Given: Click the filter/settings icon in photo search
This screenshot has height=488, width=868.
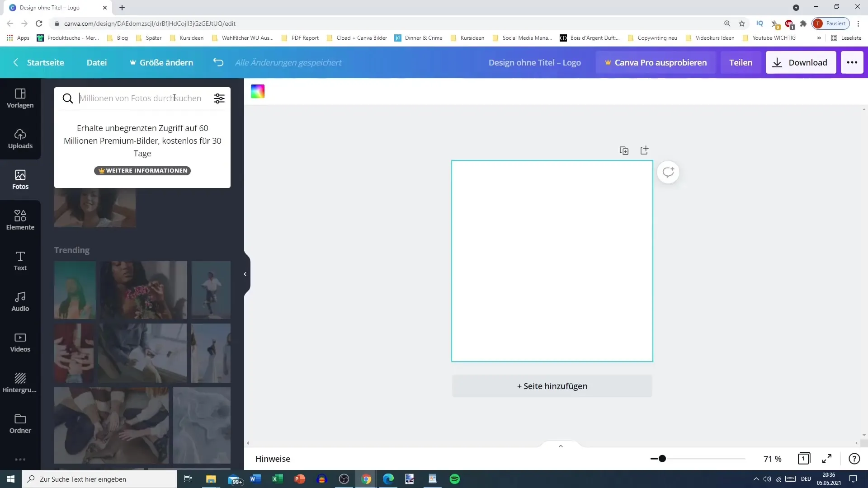Looking at the screenshot, I should click(x=219, y=99).
